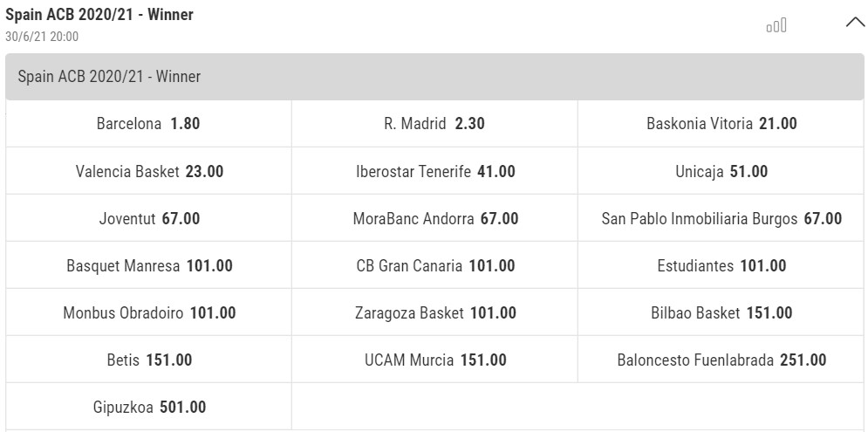
Task: Pick Baskonia Vitoria at 21.00
Action: [x=721, y=124]
